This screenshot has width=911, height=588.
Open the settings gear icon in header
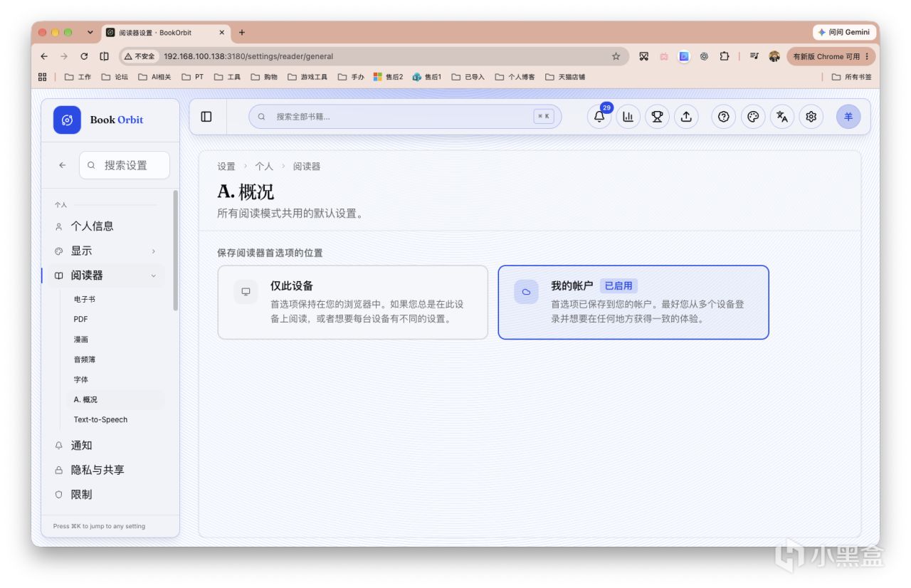pyautogui.click(x=811, y=117)
